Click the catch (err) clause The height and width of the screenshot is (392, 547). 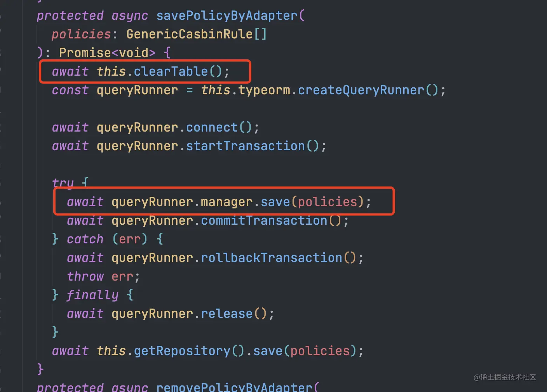pos(107,239)
